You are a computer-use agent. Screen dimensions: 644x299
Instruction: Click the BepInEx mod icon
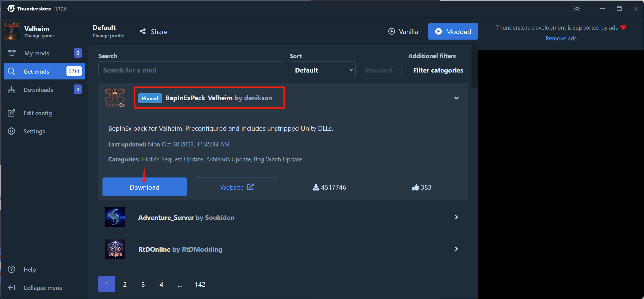tap(115, 98)
